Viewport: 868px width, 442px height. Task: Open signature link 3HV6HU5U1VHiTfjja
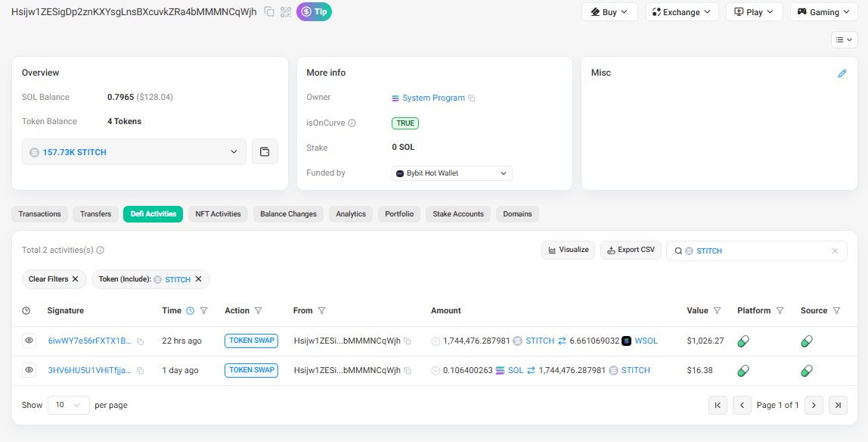click(90, 371)
